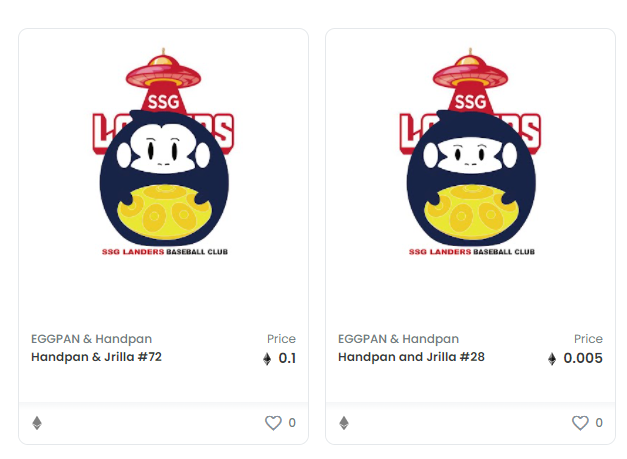Click SSG Landers Baseball Club text in #72 image
The height and width of the screenshot is (459, 627).
(x=165, y=251)
